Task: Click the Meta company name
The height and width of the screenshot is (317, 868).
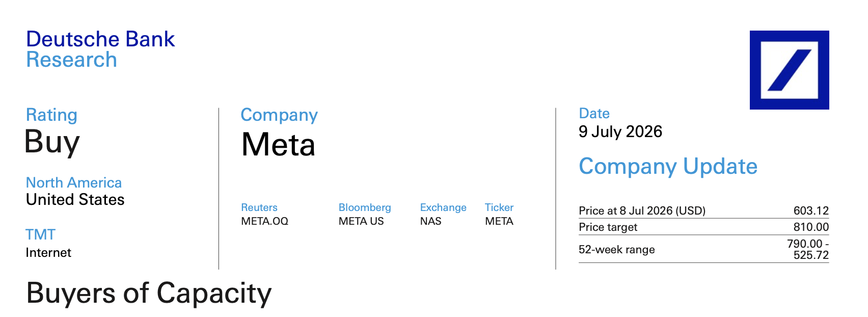Action: pos(278,145)
